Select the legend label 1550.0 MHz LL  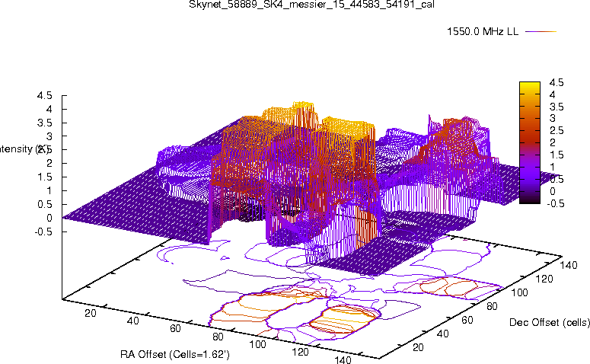tap(483, 32)
